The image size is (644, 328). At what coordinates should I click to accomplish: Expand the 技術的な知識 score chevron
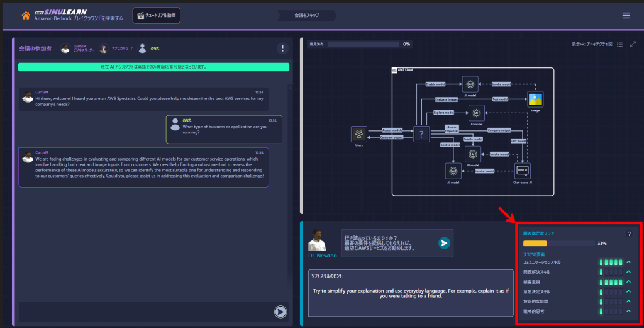[x=628, y=302]
